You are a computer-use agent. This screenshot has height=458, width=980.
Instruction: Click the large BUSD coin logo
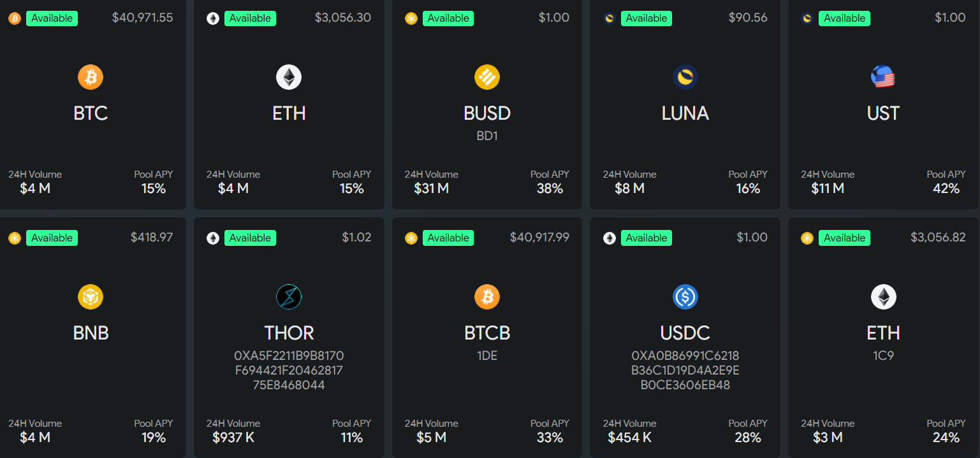pos(487,78)
